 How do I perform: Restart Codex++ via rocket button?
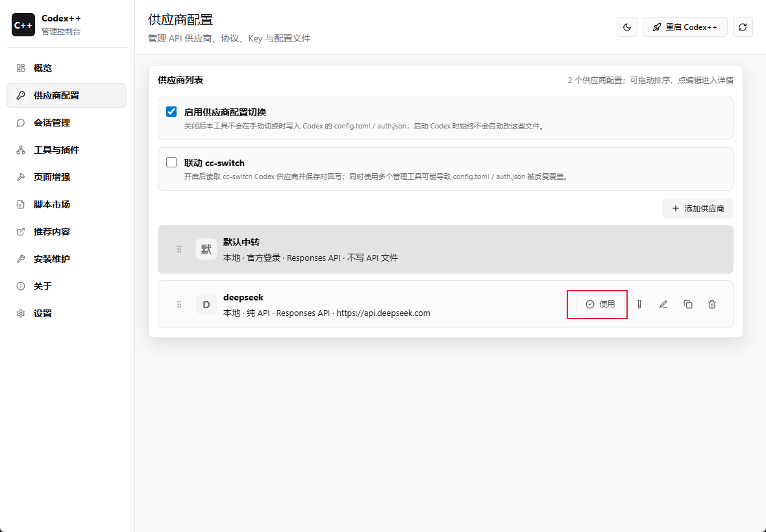pos(685,27)
